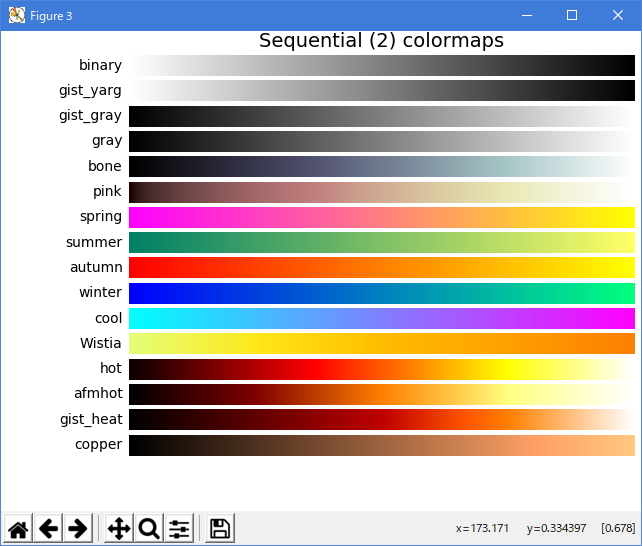This screenshot has width=642, height=546.
Task: Activate the Zoom to rectangle magnifier
Action: [x=149, y=528]
